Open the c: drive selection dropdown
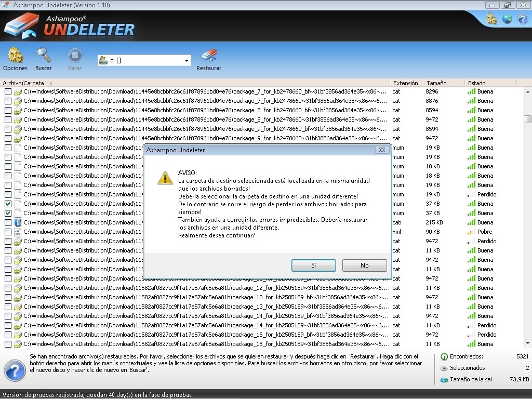This screenshot has width=532, height=399. (x=187, y=60)
